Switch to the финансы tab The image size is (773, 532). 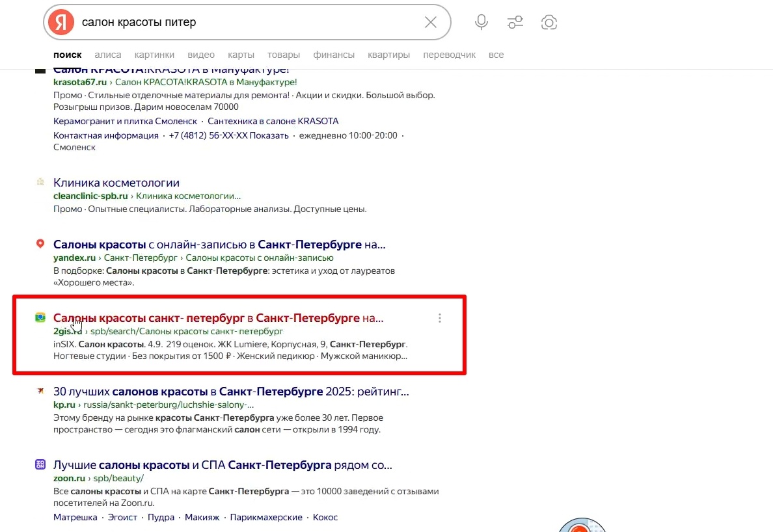(334, 55)
